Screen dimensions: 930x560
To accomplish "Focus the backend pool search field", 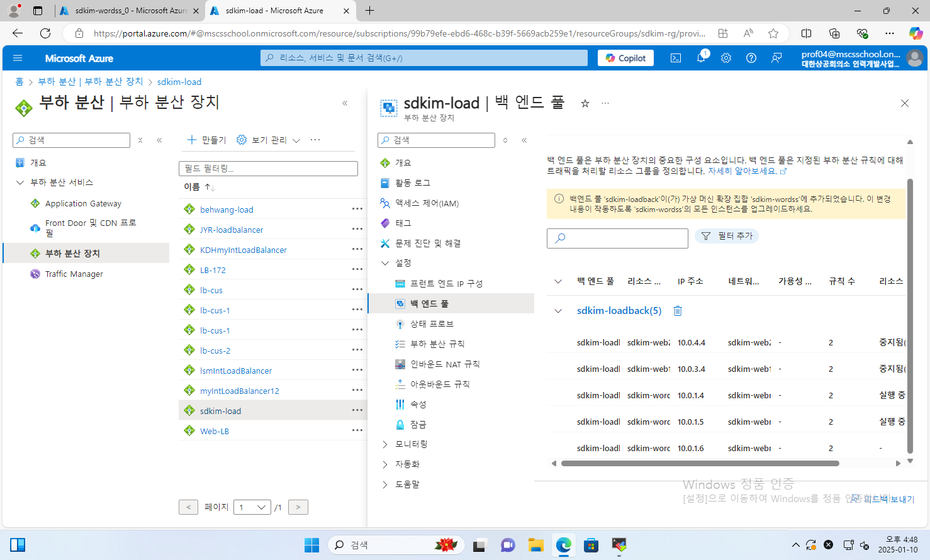I will click(x=617, y=238).
